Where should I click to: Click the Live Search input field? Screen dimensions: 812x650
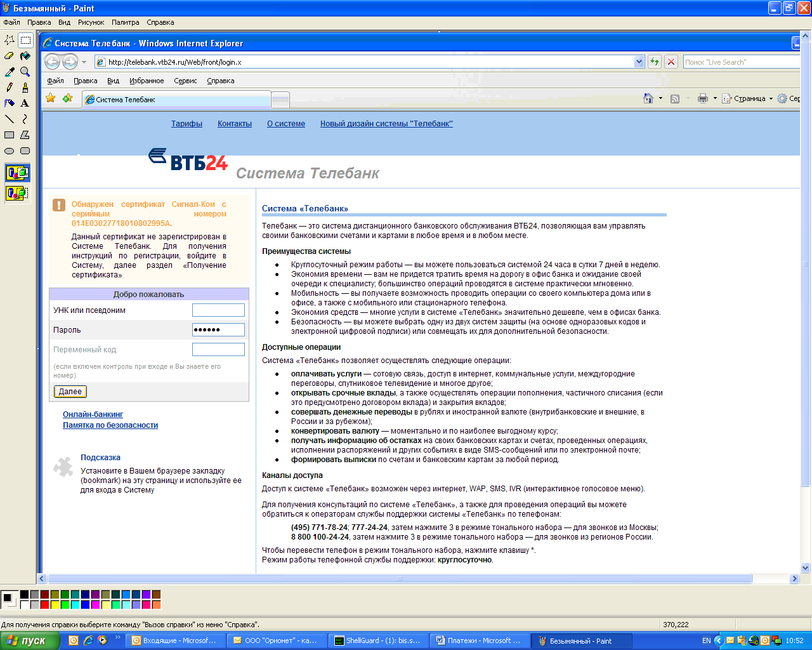pos(741,62)
